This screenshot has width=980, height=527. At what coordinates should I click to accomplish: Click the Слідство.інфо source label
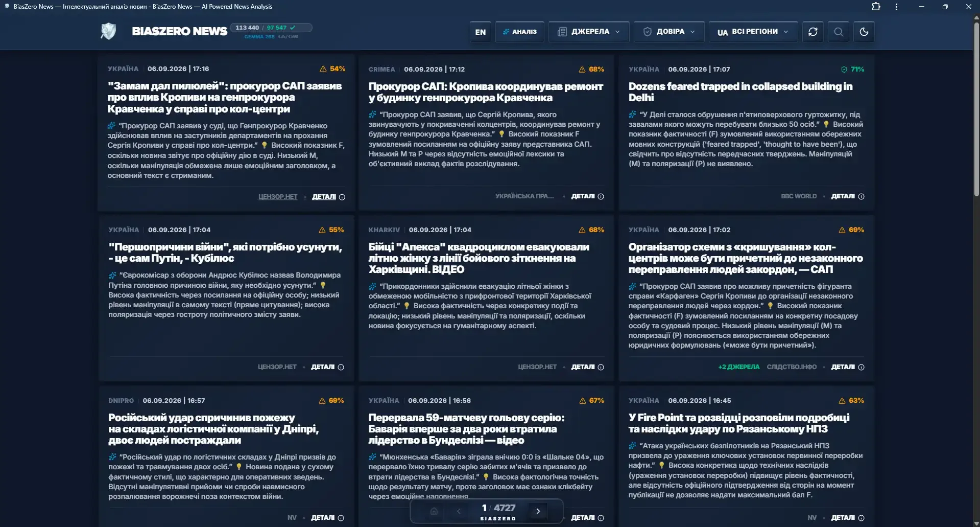tap(792, 367)
